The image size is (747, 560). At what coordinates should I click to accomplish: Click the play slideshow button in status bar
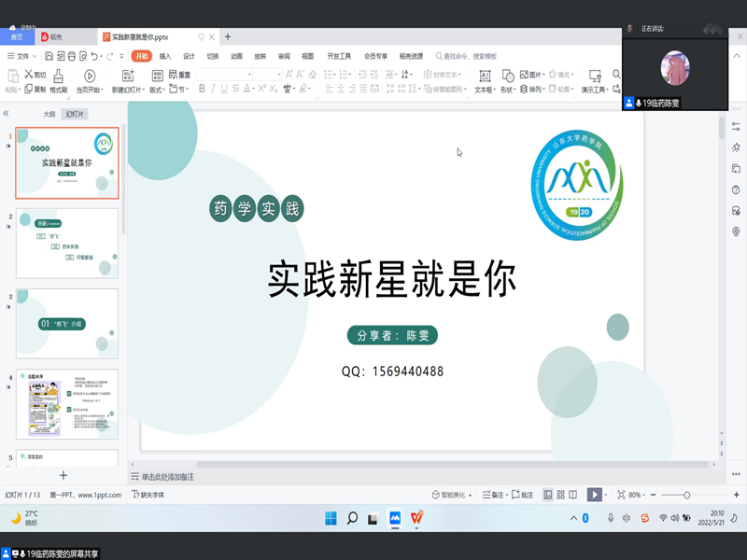click(594, 495)
